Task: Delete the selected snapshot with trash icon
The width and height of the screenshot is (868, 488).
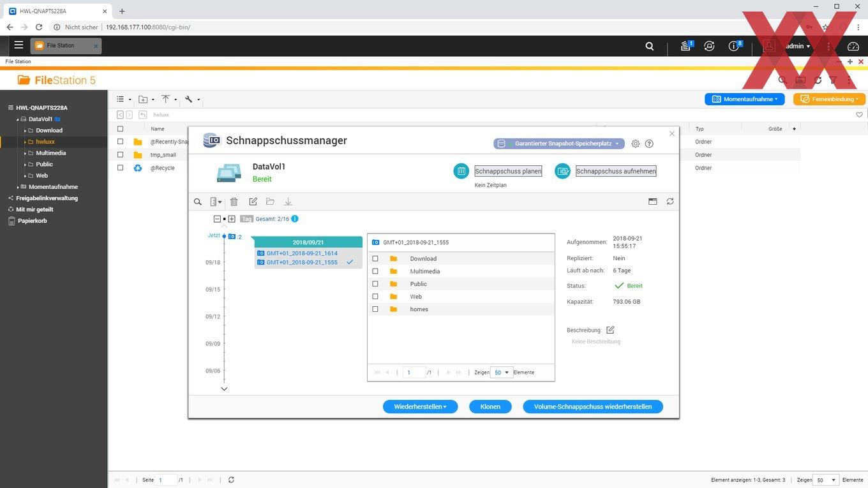Action: (x=234, y=202)
